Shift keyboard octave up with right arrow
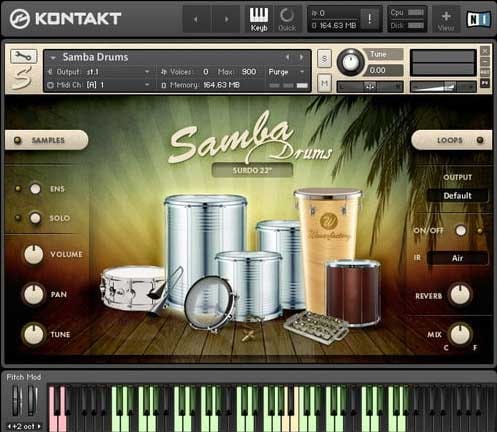This screenshot has height=432, width=497. 39,426
